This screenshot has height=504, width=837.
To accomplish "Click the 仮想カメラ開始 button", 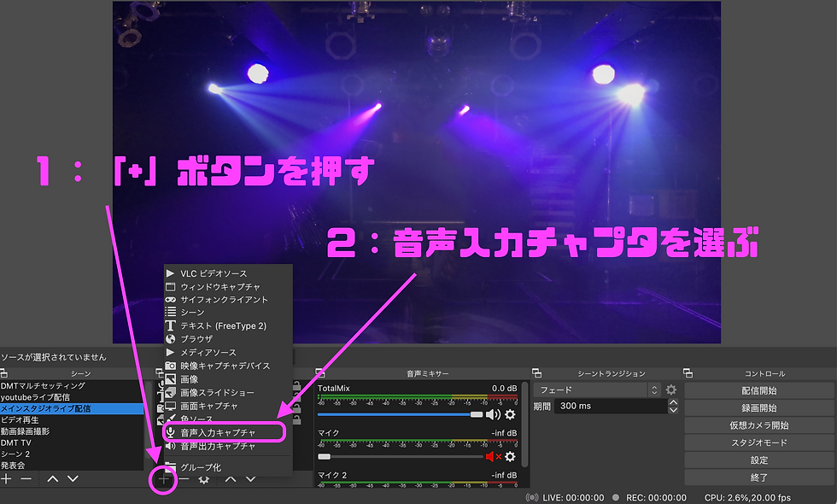I will (x=759, y=425).
